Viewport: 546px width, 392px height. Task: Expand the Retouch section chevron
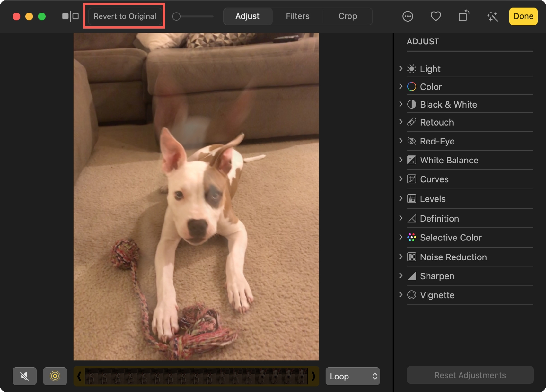point(401,122)
